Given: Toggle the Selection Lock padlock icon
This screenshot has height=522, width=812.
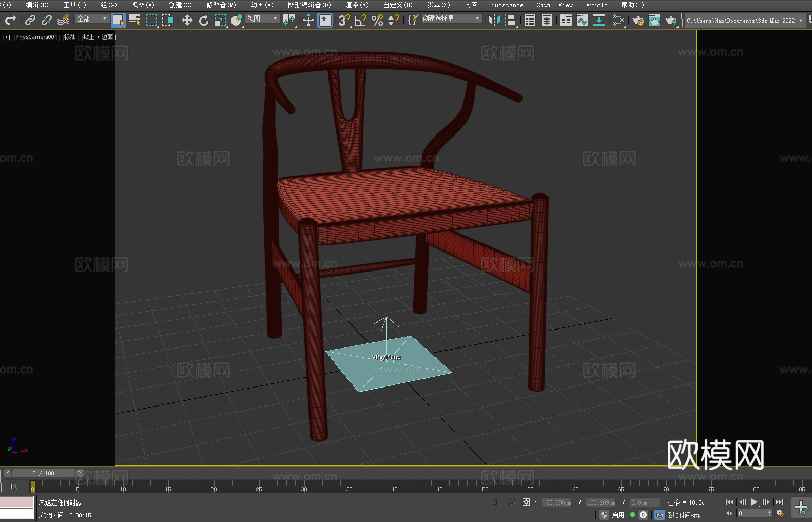Looking at the screenshot, I should pyautogui.click(x=512, y=502).
